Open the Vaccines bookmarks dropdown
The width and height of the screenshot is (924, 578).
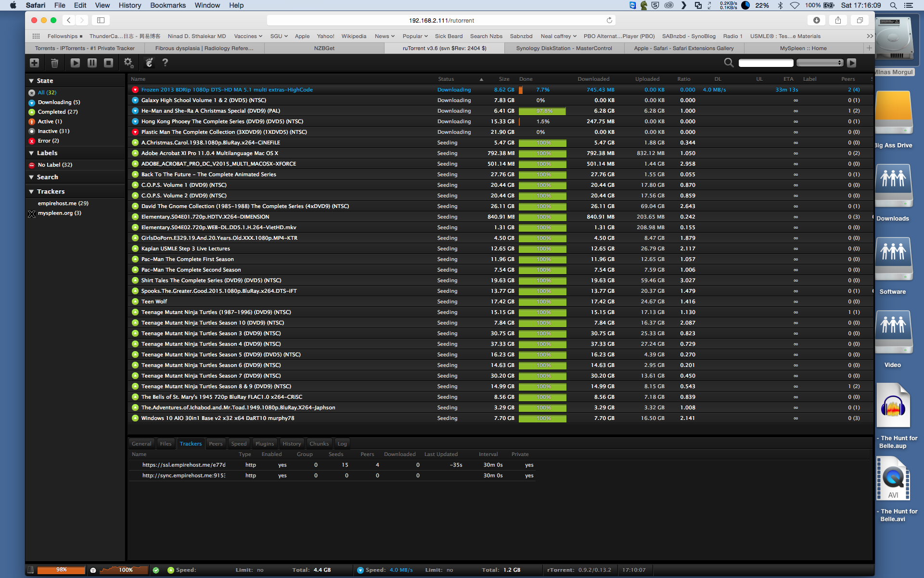[248, 36]
